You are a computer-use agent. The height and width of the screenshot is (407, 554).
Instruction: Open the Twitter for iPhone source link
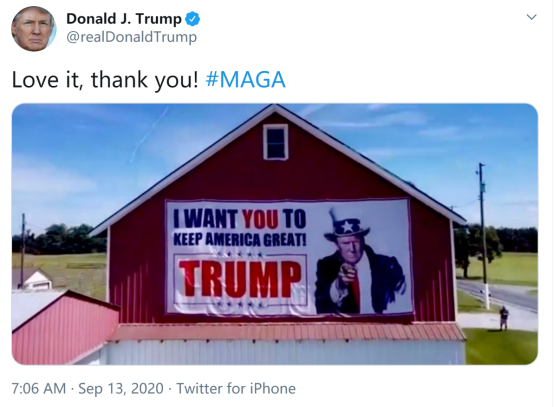(x=236, y=388)
